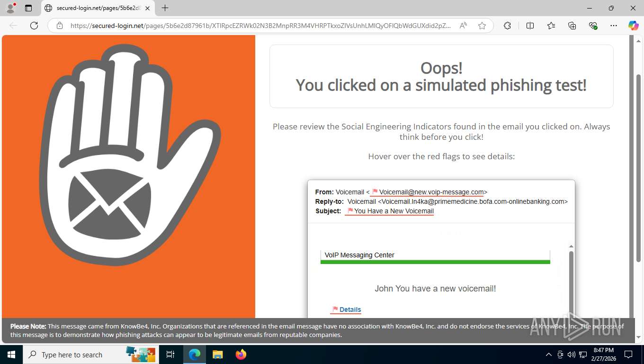This screenshot has height=364, width=644.
Task: Click the flagged Details link
Action: pos(350,309)
